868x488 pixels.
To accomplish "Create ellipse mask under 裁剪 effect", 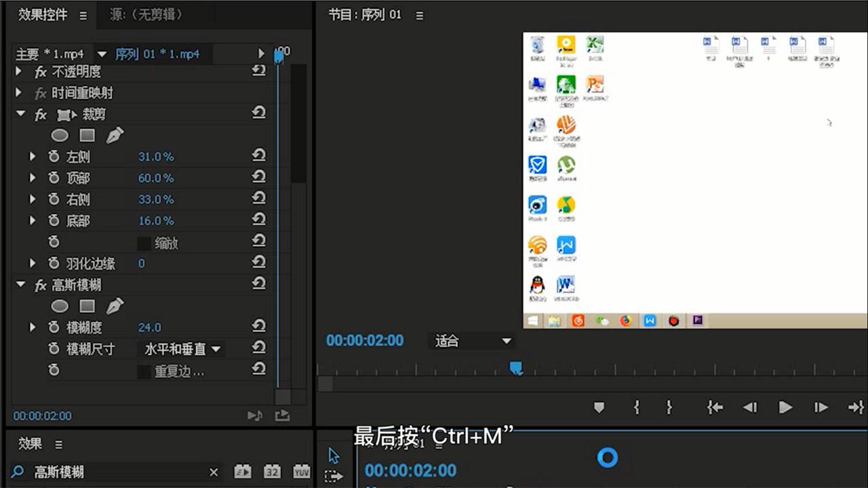I will [x=60, y=136].
